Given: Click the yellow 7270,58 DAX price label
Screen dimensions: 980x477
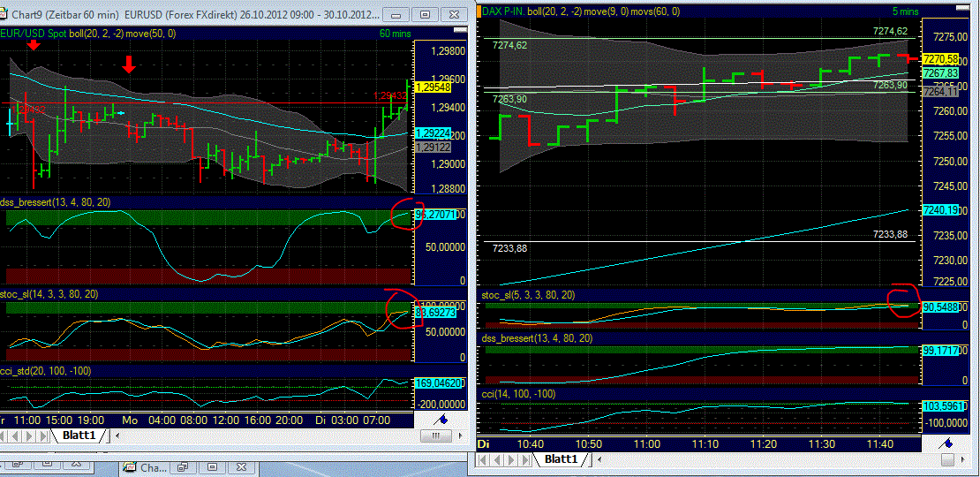Looking at the screenshot, I should [940, 59].
